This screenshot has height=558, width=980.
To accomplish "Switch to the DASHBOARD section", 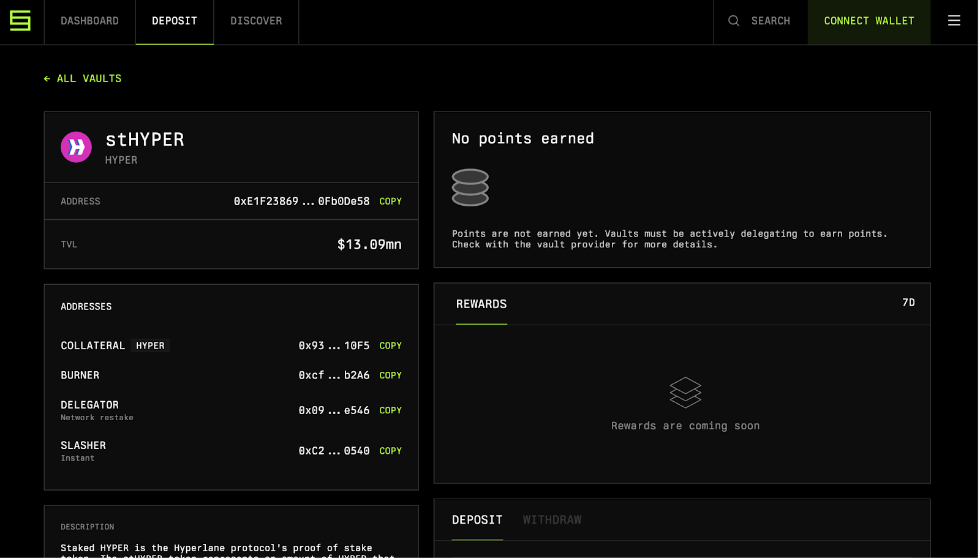I will point(89,21).
